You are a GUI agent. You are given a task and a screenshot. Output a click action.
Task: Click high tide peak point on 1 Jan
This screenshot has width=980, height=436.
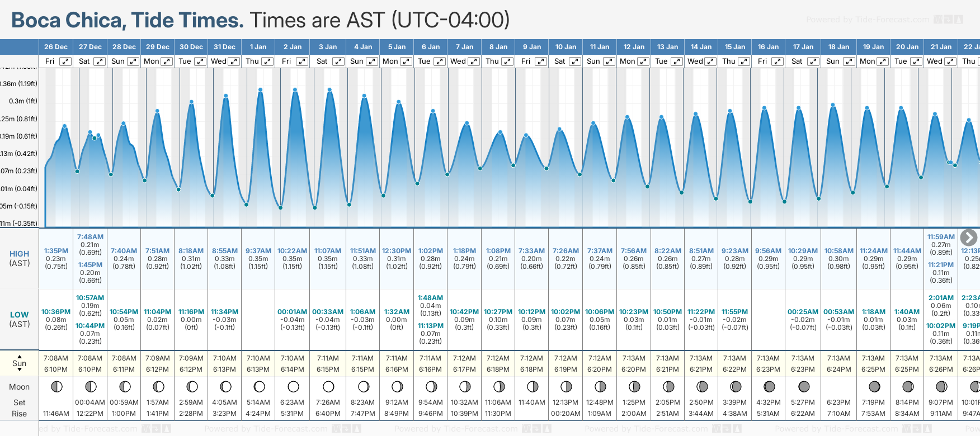(x=260, y=89)
